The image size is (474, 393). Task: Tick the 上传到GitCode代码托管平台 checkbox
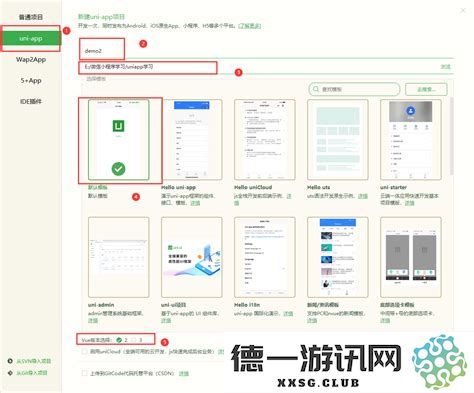point(85,373)
